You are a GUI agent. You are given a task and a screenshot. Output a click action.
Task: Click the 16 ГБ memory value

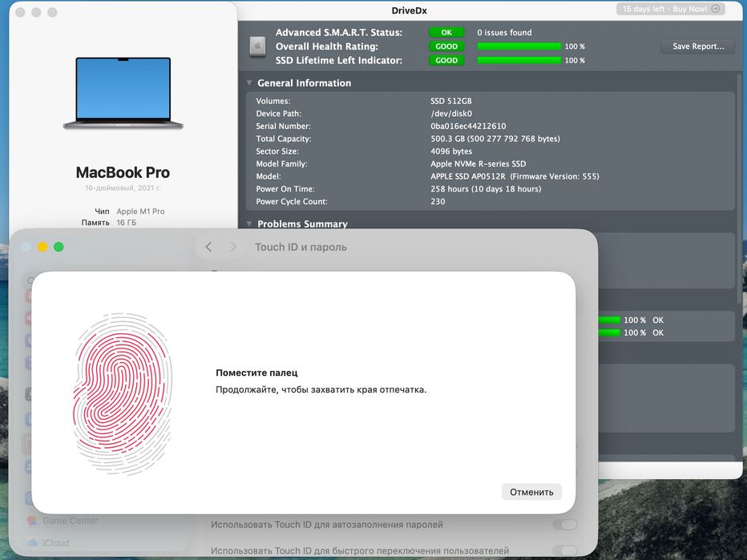click(x=127, y=223)
